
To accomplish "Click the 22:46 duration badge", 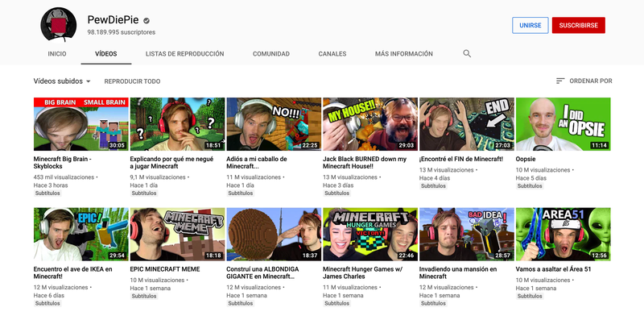I will pyautogui.click(x=407, y=256).
